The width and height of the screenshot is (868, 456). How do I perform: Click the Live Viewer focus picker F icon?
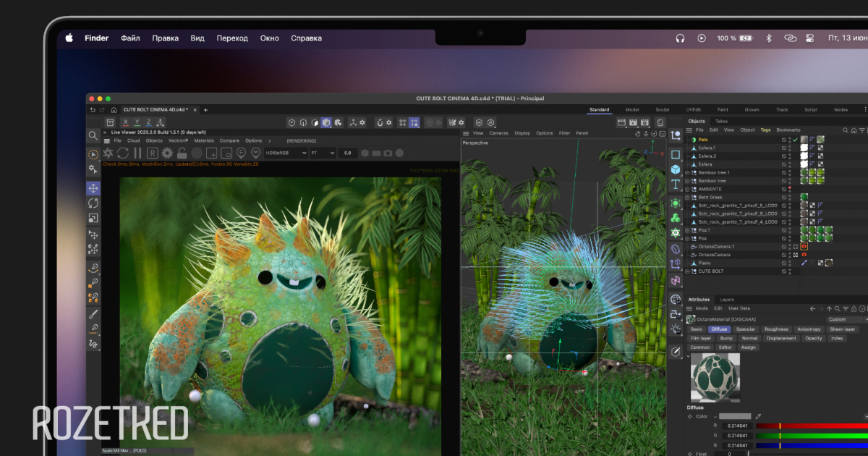(240, 153)
